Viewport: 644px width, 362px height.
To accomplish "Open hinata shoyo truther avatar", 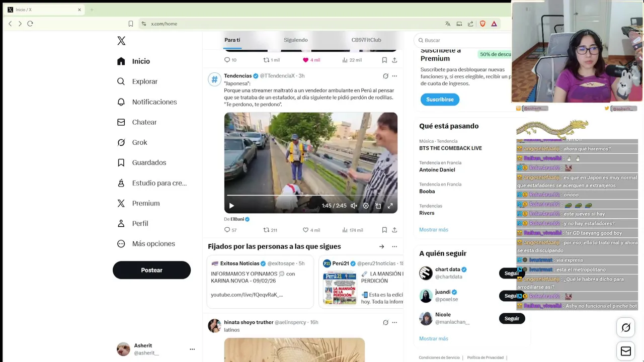I will [215, 325].
